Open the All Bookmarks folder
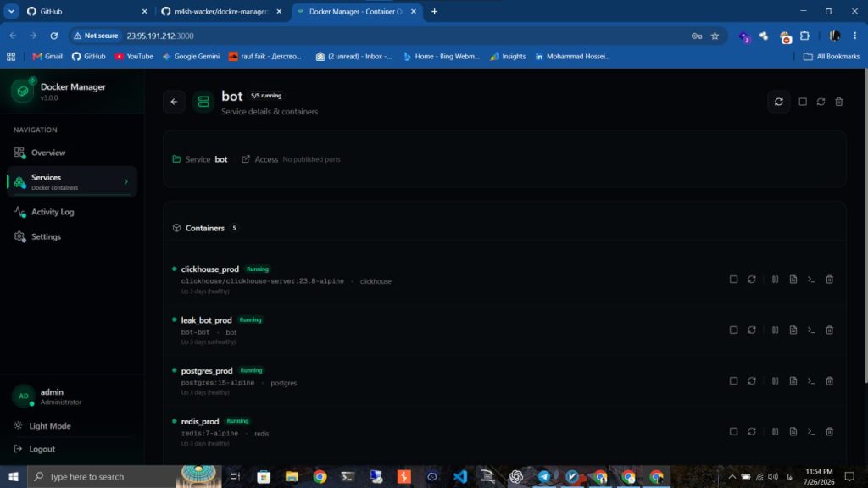 [x=832, y=57]
